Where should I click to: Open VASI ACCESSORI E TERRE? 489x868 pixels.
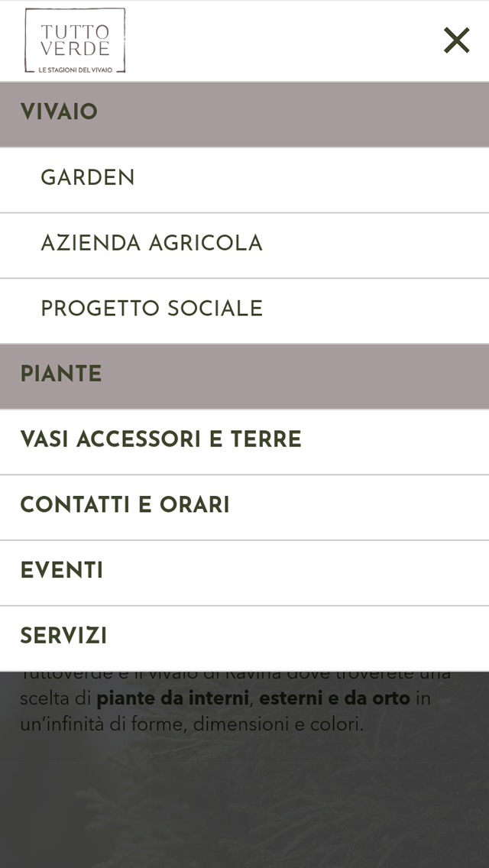[x=244, y=442]
